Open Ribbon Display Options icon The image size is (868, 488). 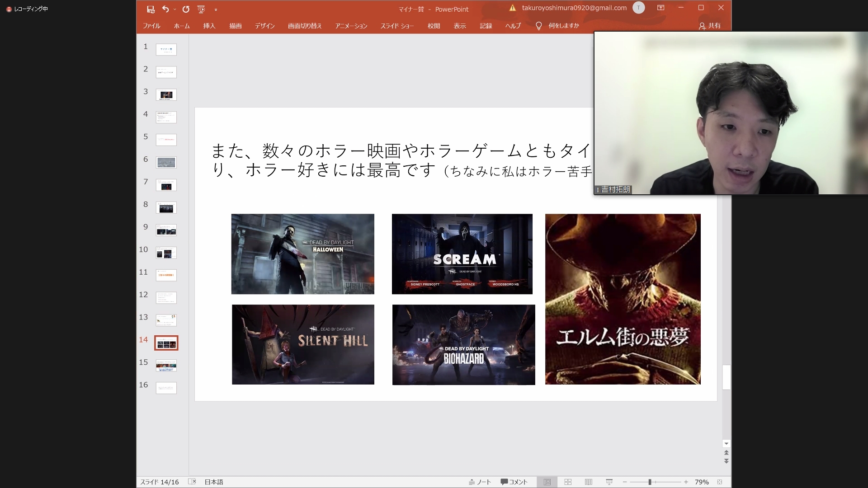click(660, 8)
